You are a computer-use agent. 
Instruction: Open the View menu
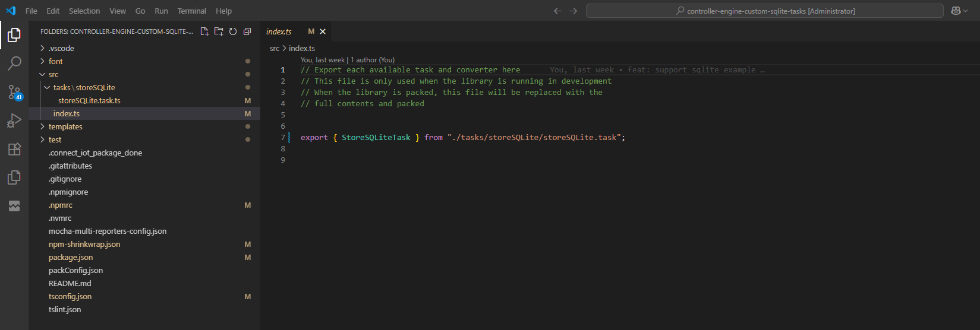pos(118,11)
